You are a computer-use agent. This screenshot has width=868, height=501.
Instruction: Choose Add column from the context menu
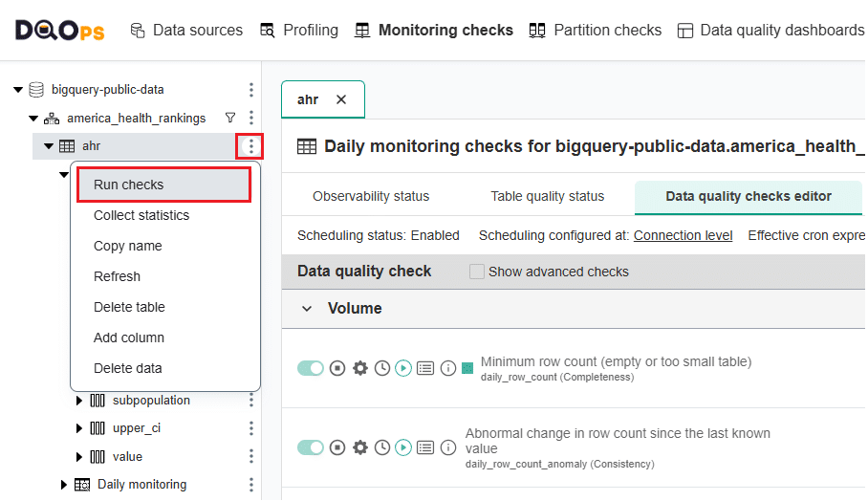[129, 338]
